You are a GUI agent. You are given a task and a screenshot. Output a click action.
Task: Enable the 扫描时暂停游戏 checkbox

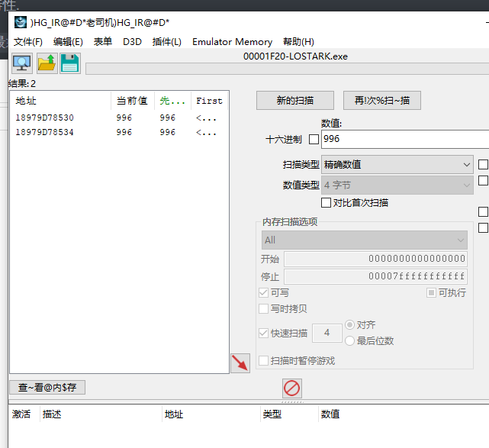click(x=263, y=361)
